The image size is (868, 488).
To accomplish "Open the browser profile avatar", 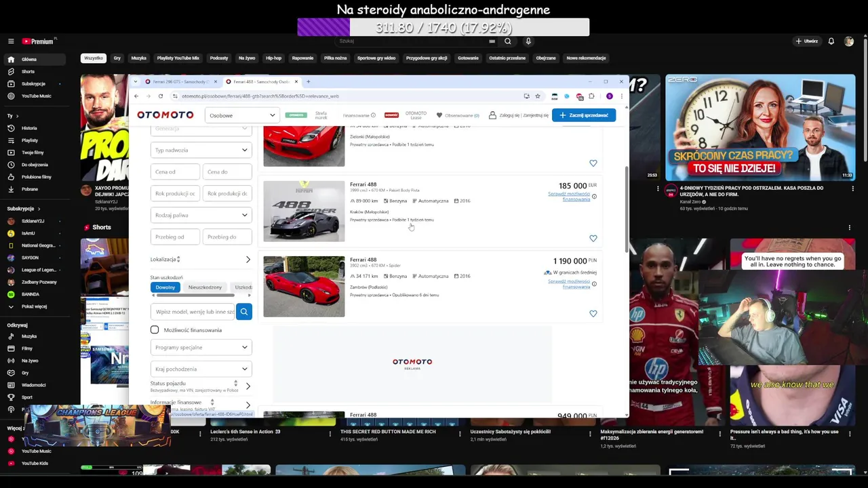I will coord(610,96).
